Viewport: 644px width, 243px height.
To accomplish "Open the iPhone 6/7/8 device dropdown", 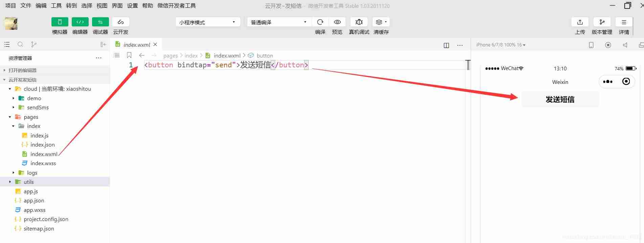I will click(501, 45).
